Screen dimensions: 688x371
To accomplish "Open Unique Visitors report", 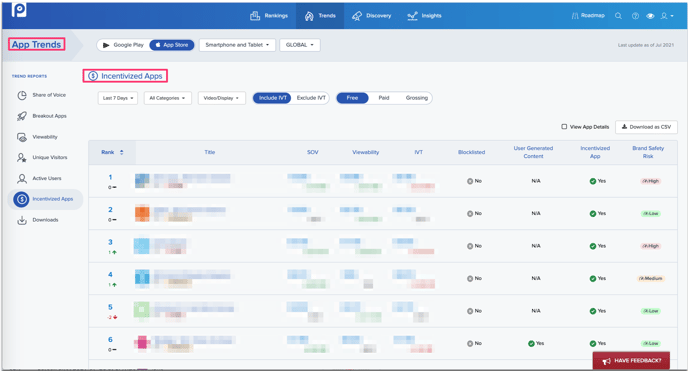I will [x=50, y=157].
